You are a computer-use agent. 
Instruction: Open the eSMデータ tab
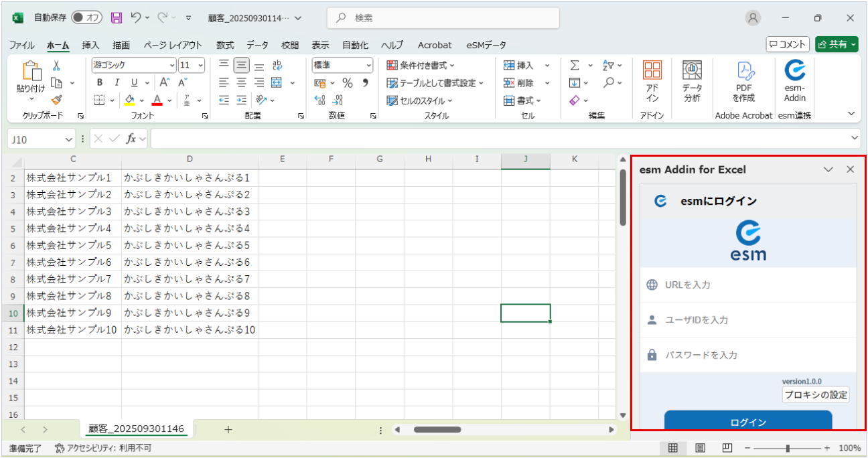coord(486,45)
